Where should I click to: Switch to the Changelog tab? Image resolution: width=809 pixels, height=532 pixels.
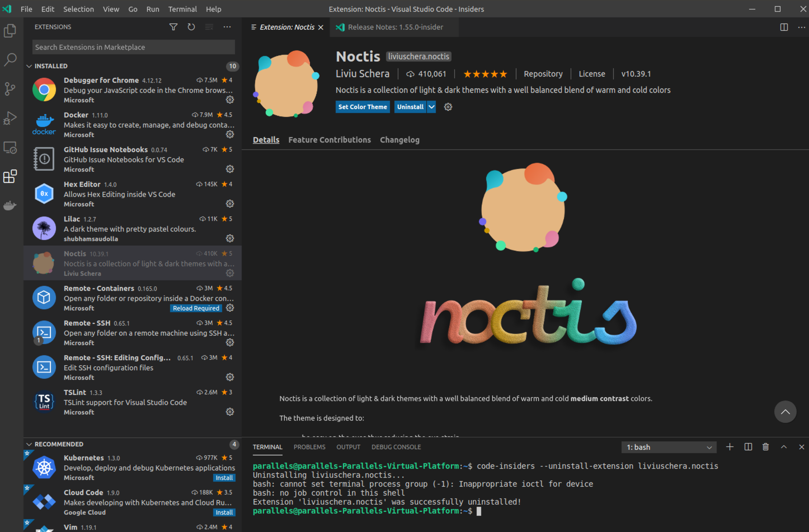pyautogui.click(x=399, y=140)
